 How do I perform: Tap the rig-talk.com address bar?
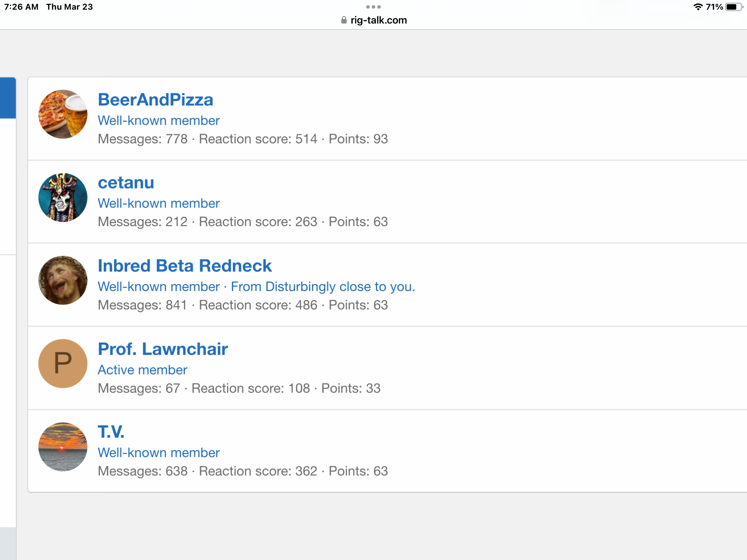[x=378, y=20]
